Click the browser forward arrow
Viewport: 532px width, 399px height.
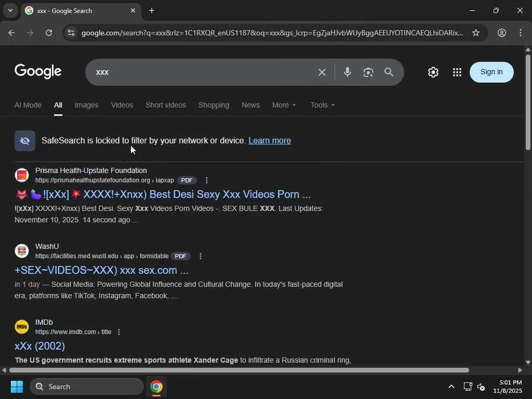[x=30, y=33]
